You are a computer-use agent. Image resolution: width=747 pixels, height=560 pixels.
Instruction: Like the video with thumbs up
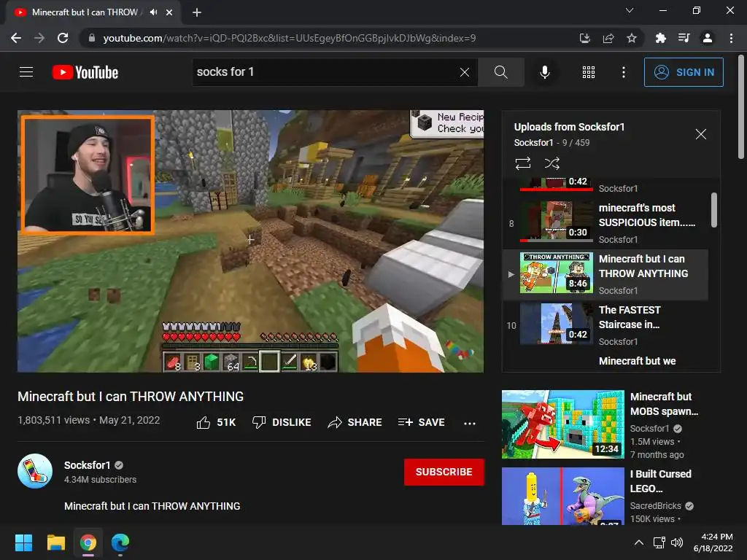(x=216, y=422)
